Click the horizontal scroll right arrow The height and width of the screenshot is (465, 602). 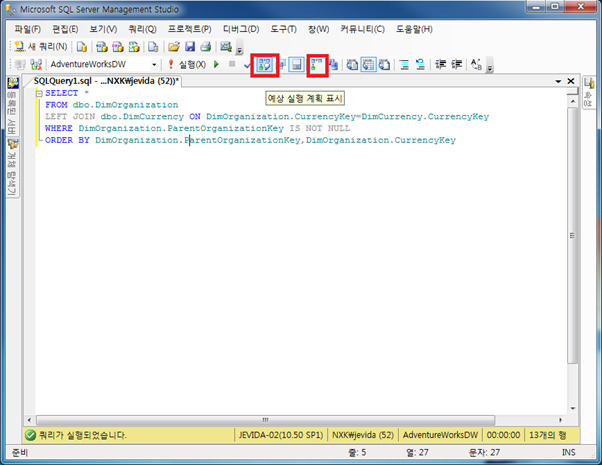coord(561,420)
